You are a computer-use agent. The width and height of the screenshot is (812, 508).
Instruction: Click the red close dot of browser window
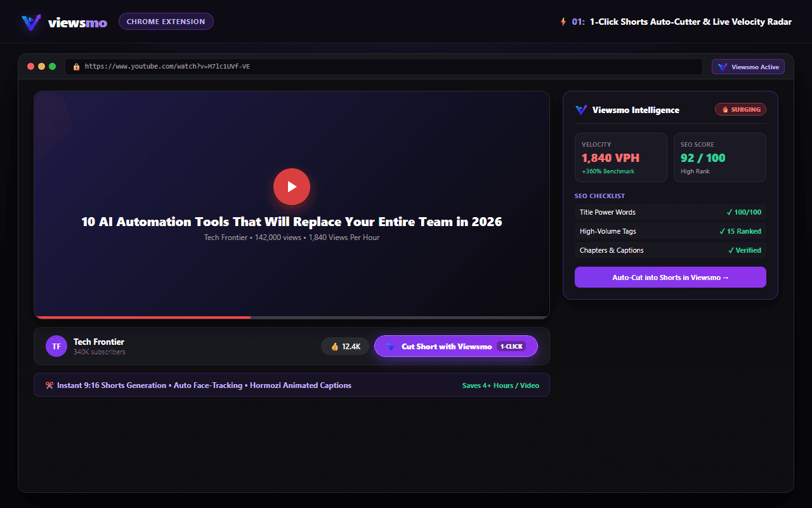click(x=30, y=67)
